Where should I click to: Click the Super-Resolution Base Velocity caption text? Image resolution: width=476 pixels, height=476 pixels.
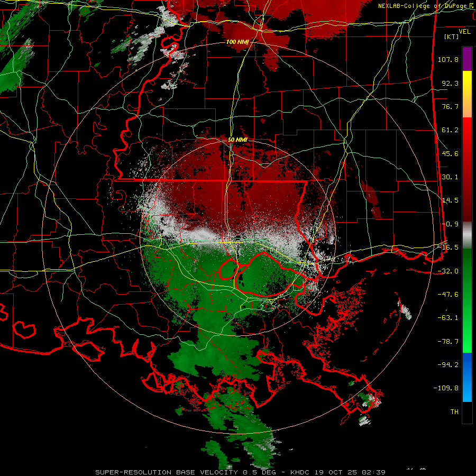[x=240, y=472]
